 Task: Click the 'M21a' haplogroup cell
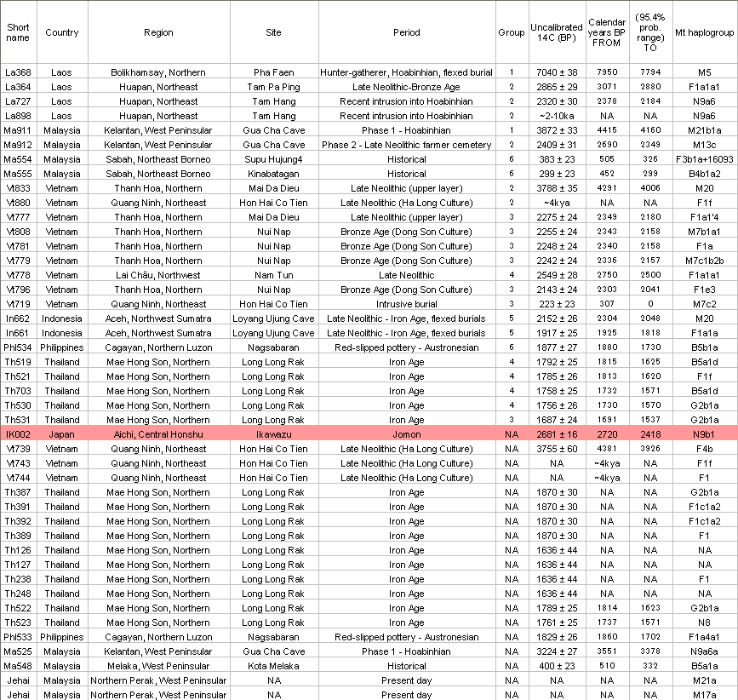click(x=705, y=680)
